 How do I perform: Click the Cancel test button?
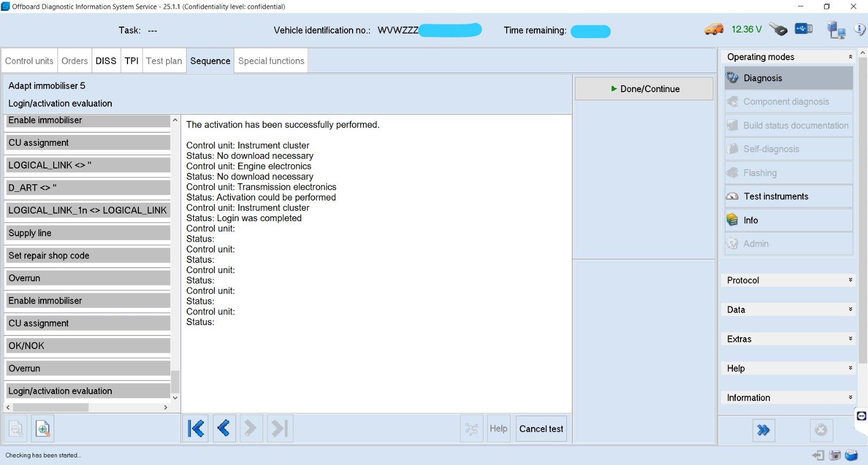(x=541, y=429)
